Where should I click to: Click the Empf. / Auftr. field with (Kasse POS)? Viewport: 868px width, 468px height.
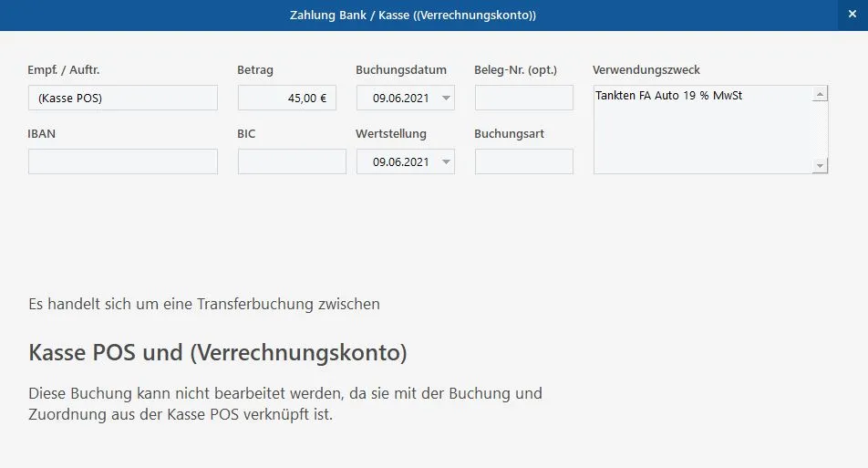click(123, 98)
